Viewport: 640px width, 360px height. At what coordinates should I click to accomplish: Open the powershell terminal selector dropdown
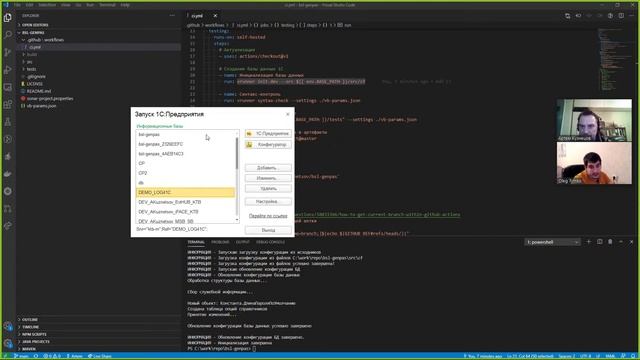point(552,242)
